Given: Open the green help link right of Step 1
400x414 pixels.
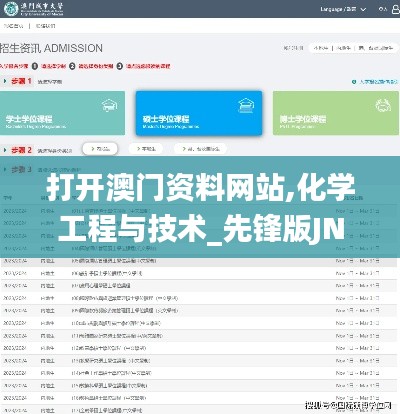Looking at the screenshot, I should [375, 82].
